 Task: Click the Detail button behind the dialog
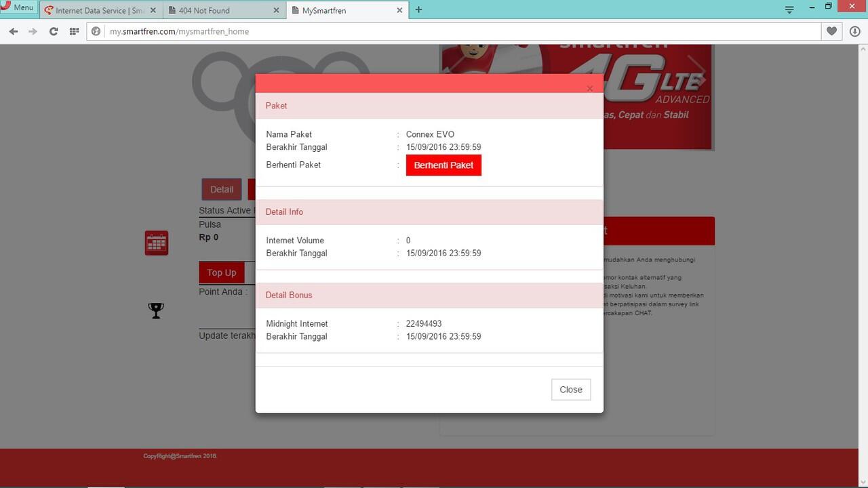coord(222,190)
